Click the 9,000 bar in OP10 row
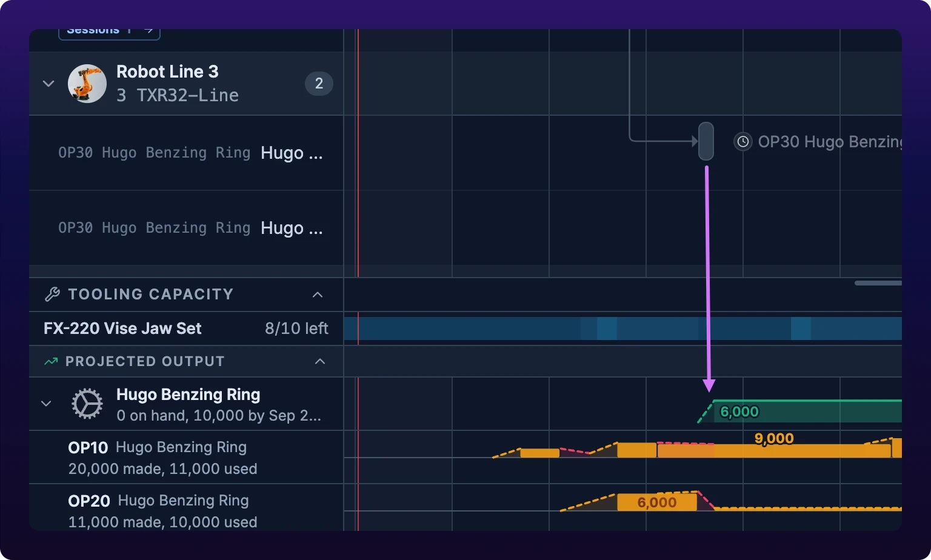The image size is (931, 560). point(774,450)
